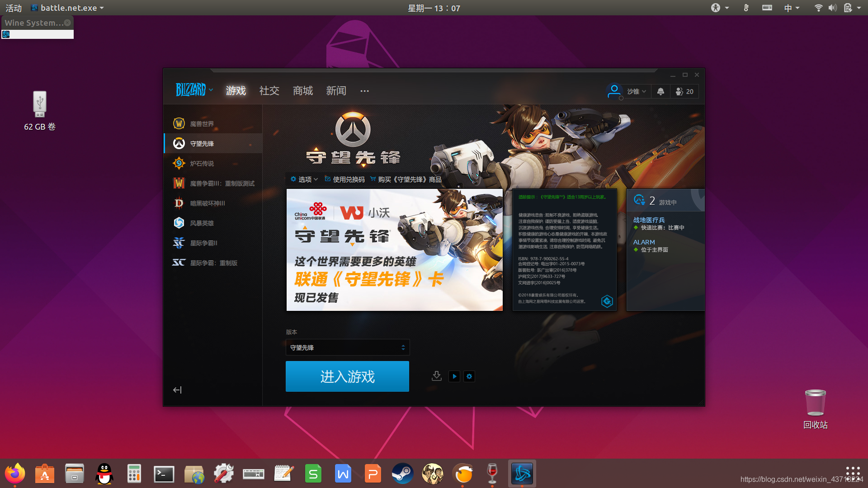Open the 新闻 tab
Image resolution: width=868 pixels, height=488 pixels.
[336, 91]
